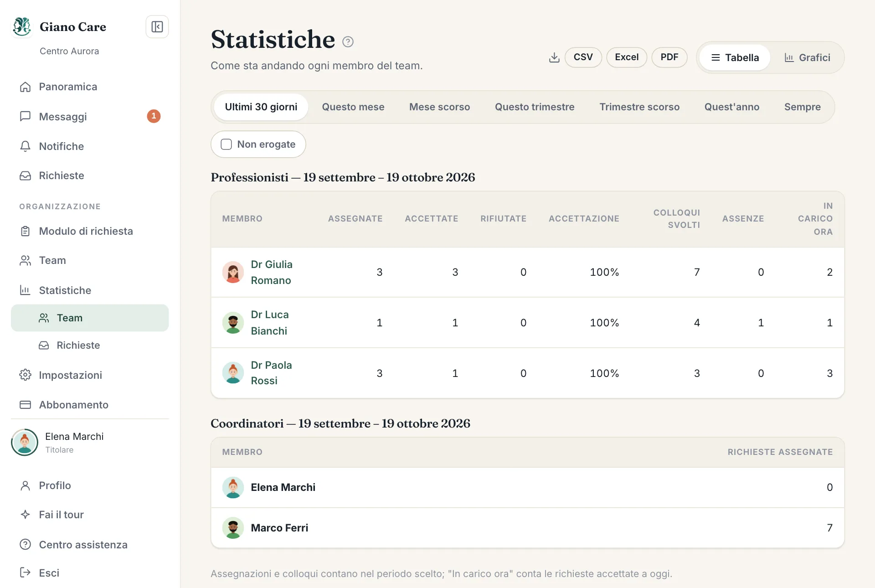Open Notifiche in the sidebar
Screen dimensions: 875x588
pos(90,146)
